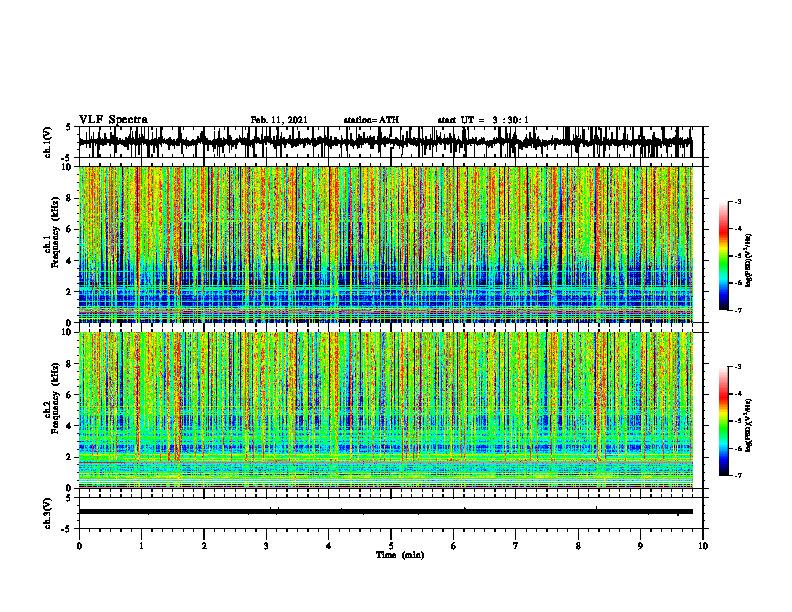792x612 pixels.
Task: Click the time axis tick label "1"
Action: (141, 546)
